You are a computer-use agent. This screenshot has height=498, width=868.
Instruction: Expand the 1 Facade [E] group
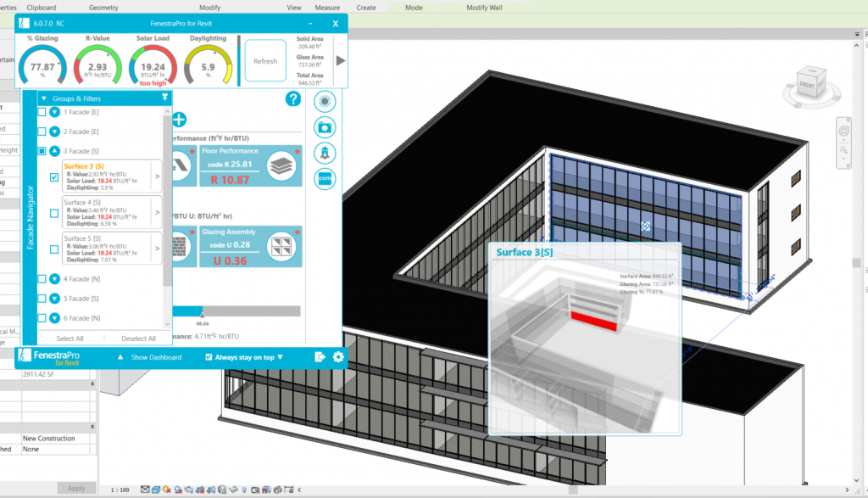coord(54,112)
